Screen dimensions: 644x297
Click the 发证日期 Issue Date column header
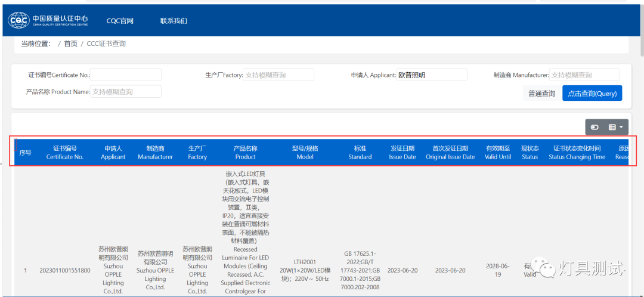pos(402,153)
